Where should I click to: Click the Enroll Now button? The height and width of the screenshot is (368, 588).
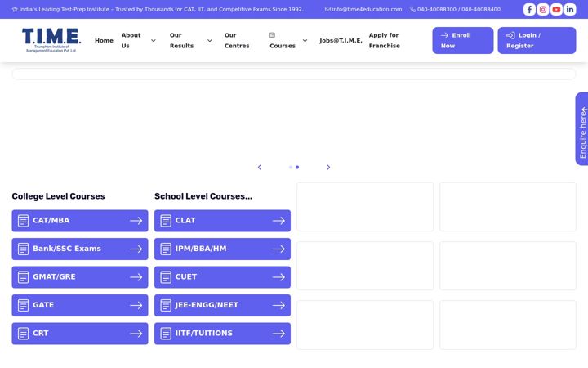[463, 40]
